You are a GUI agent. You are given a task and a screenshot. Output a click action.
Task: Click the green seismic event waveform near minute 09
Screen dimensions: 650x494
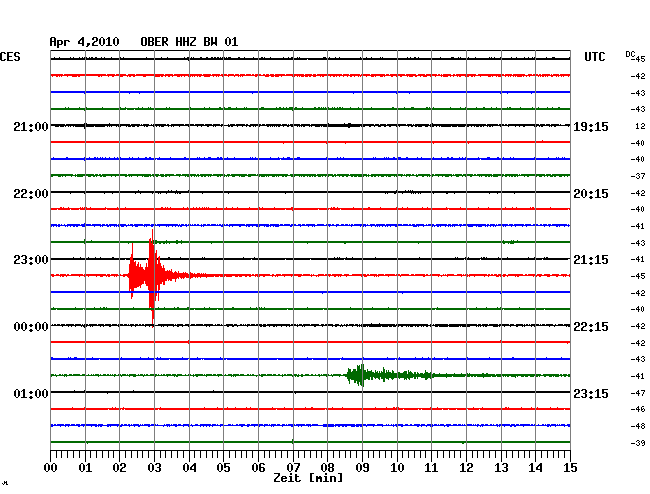click(x=390, y=375)
